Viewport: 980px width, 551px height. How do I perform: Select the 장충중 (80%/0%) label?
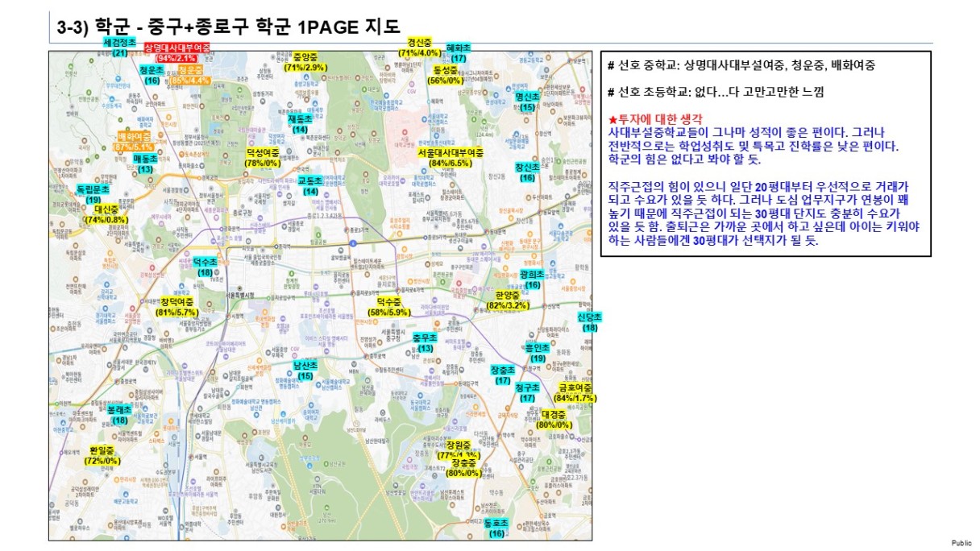463,468
